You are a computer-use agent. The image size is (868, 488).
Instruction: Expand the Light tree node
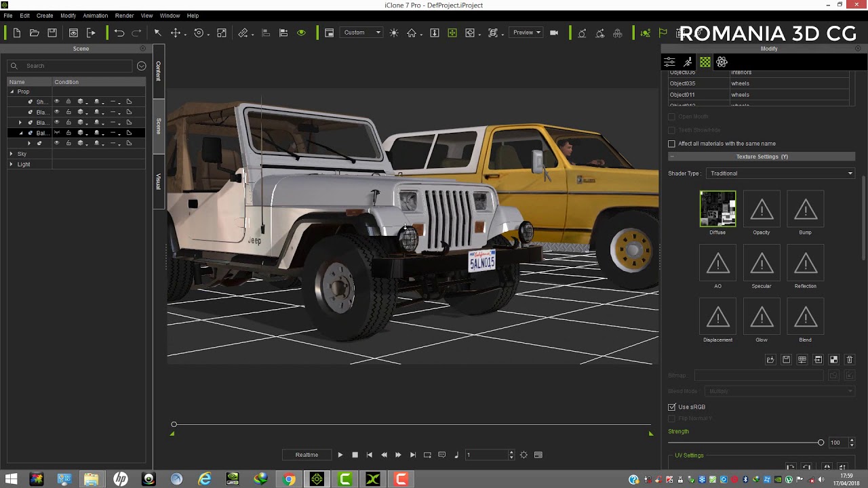coord(12,164)
